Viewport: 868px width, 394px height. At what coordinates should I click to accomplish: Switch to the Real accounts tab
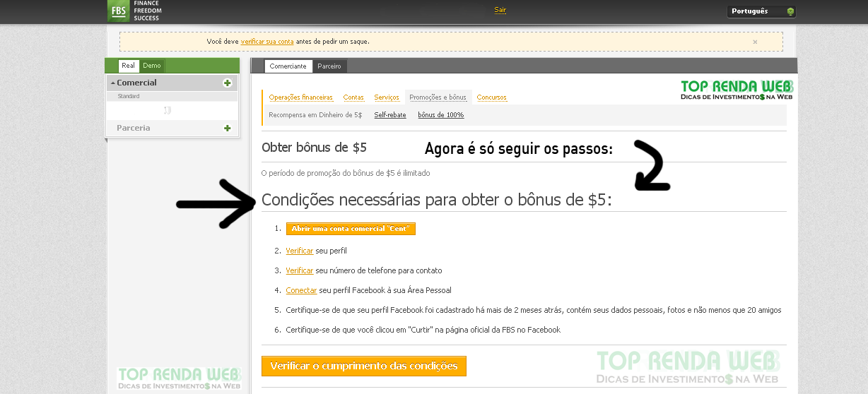(128, 66)
